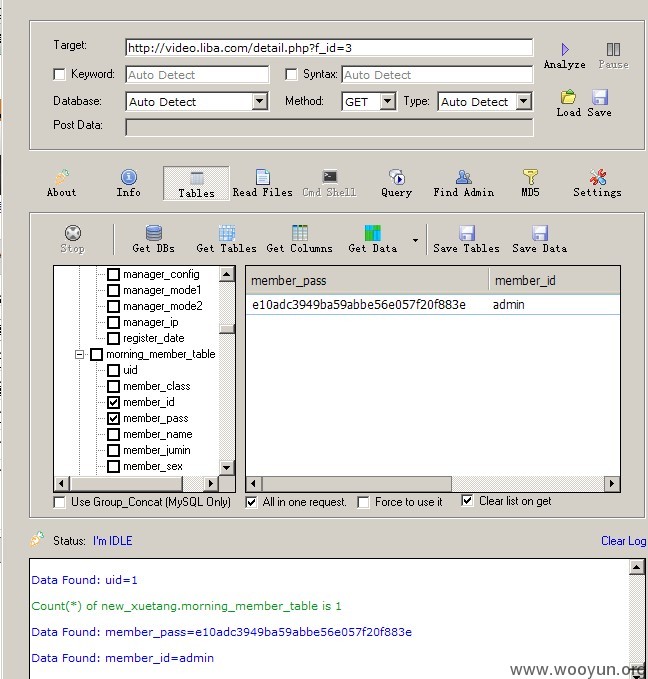Toggle Clear list on get checkbox
Viewport: 648px width, 679px height.
point(467,501)
